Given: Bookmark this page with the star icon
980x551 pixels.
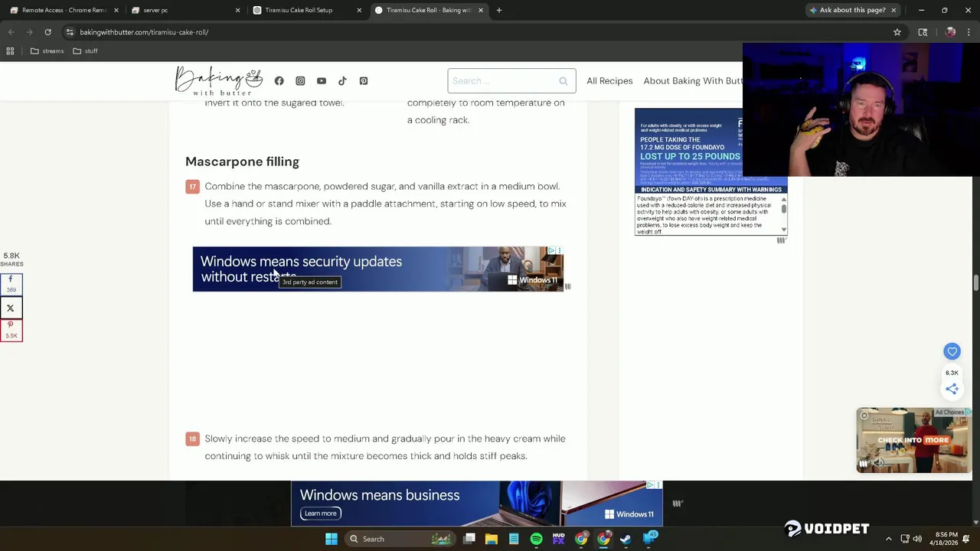Looking at the screenshot, I should 897,32.
